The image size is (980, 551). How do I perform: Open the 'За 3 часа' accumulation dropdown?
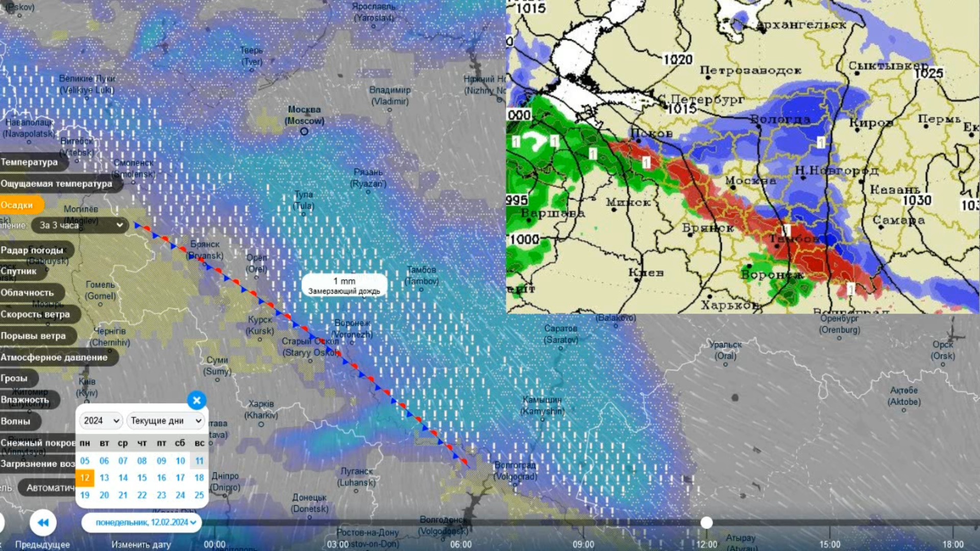(79, 225)
